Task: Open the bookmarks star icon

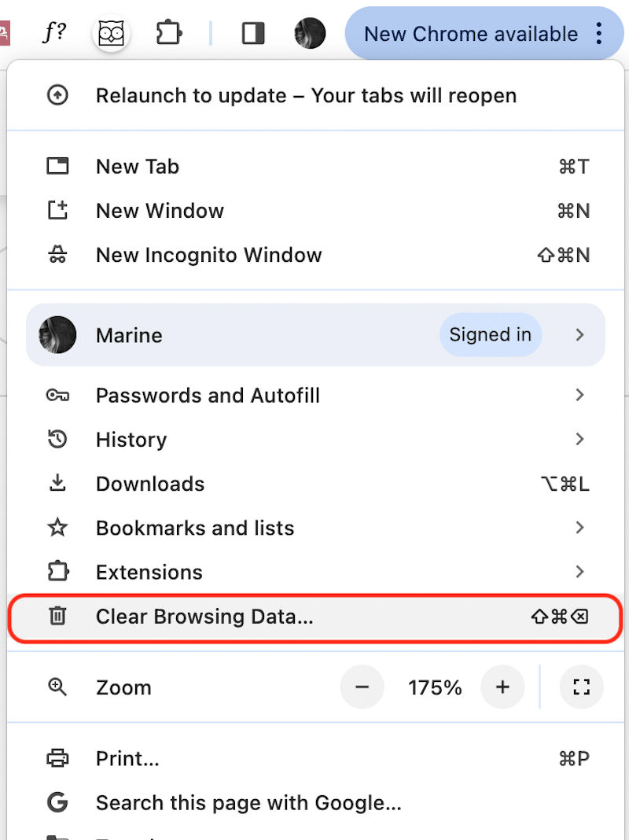Action: pos(58,528)
